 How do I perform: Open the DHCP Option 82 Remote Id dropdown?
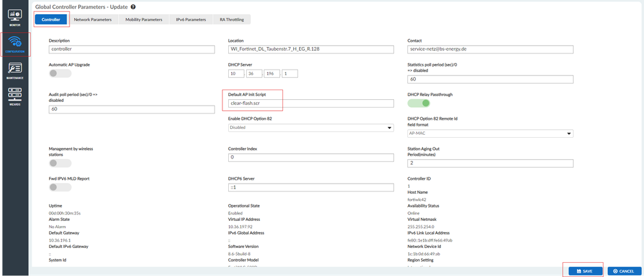[x=490, y=133]
